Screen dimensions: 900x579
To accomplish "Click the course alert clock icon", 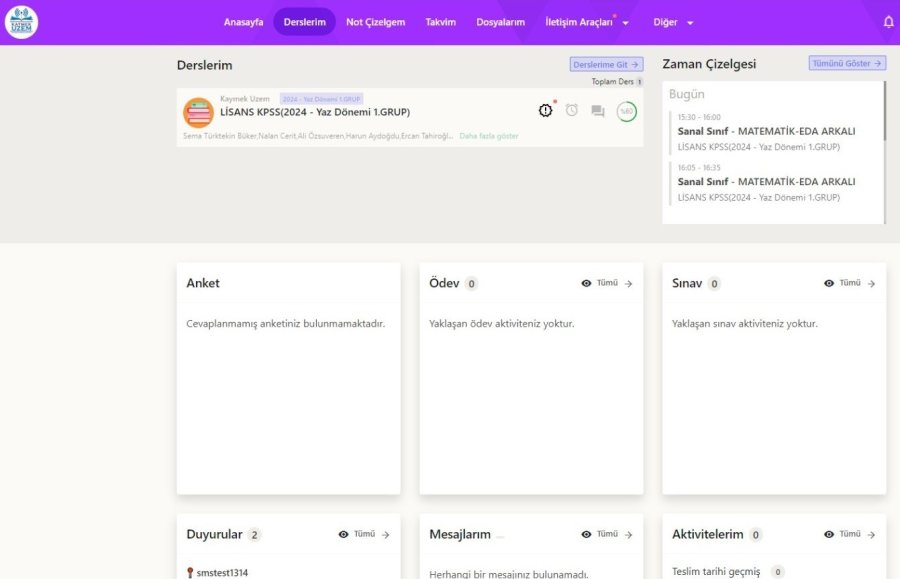I will 546,110.
